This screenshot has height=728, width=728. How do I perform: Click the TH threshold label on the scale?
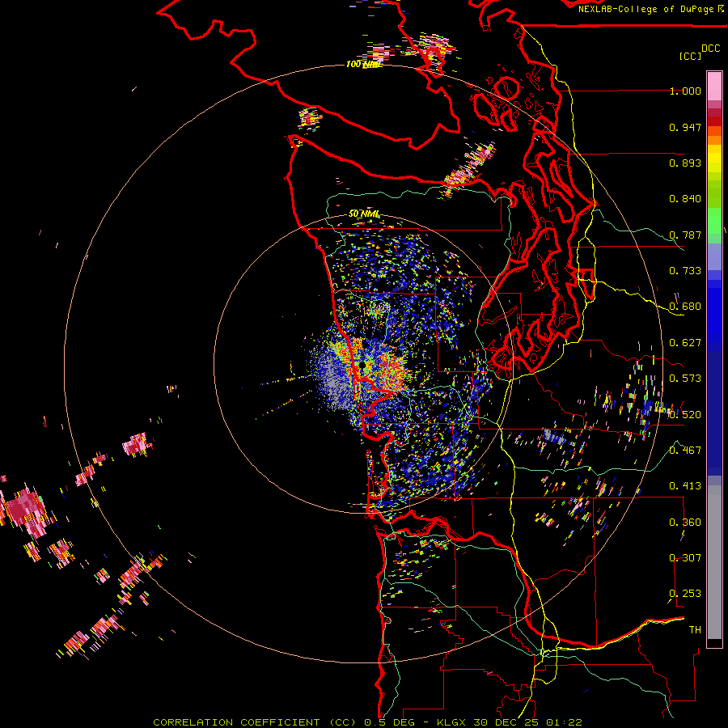point(695,630)
